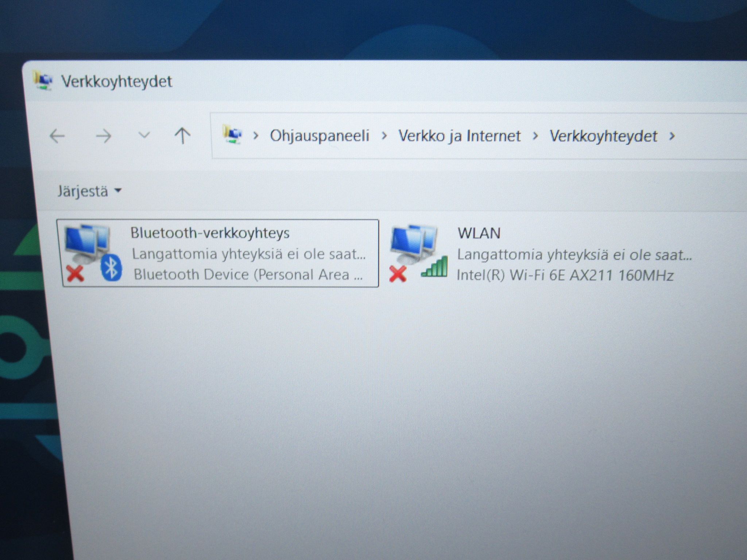Click Intel(R) Wi-Fi 6E AX211 160MHz text
Screen dimensions: 747x560
pos(565,275)
